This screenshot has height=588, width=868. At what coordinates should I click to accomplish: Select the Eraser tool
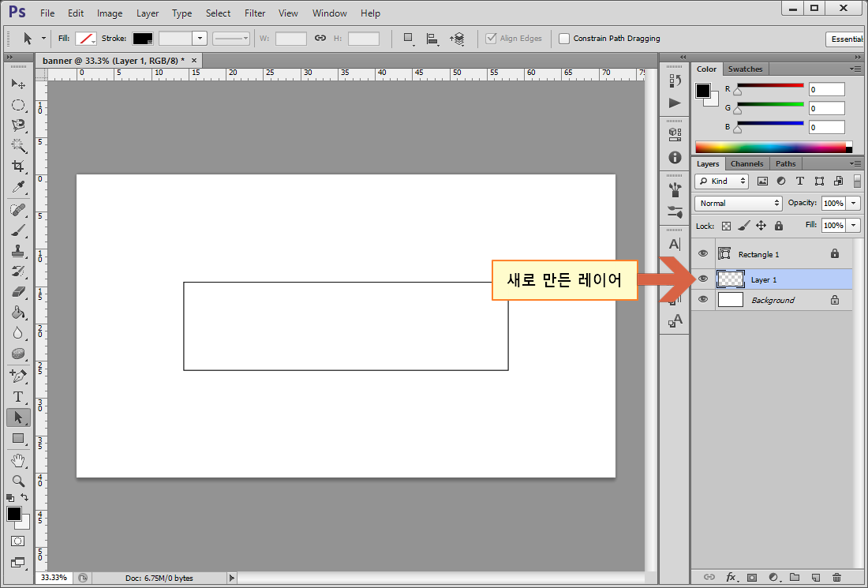[18, 292]
